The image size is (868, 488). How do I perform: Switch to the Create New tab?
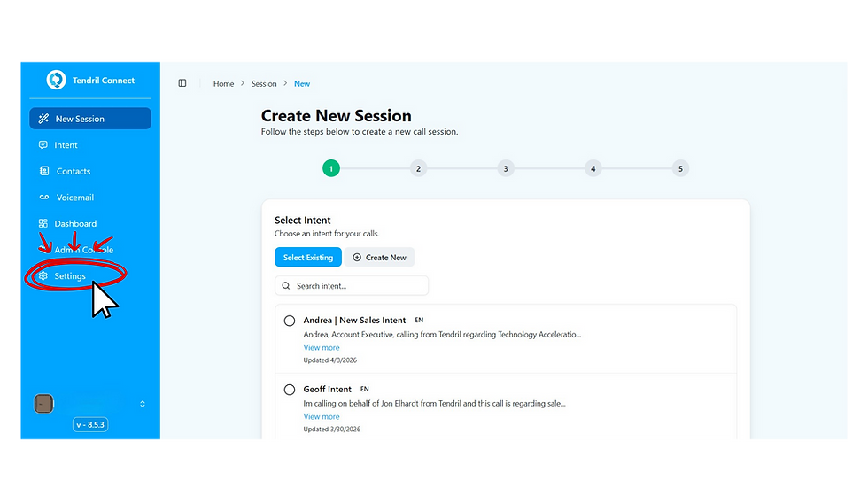(x=379, y=257)
